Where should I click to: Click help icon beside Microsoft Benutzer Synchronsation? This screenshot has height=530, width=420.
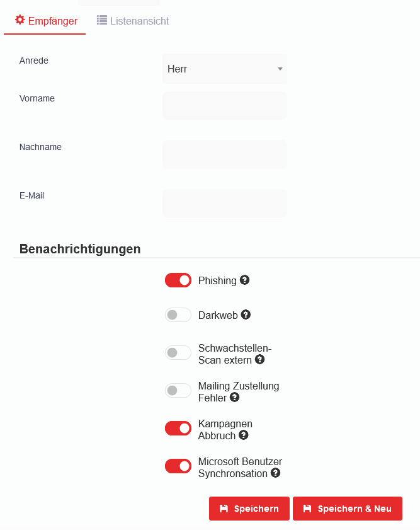(x=275, y=473)
